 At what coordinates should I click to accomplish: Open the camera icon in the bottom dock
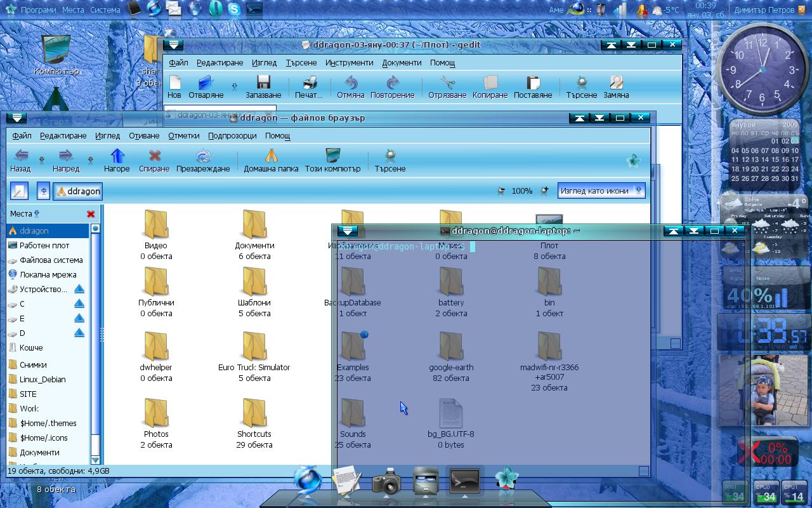[x=386, y=481]
